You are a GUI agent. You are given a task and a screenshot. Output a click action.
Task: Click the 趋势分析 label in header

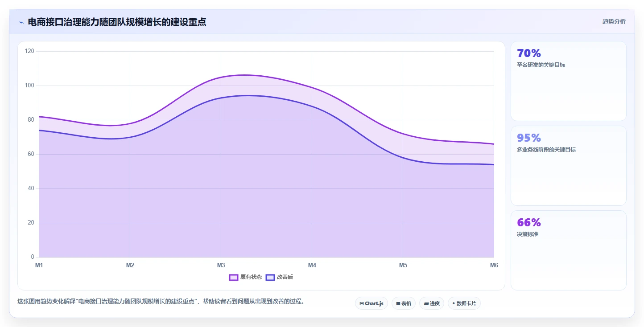(x=614, y=21)
